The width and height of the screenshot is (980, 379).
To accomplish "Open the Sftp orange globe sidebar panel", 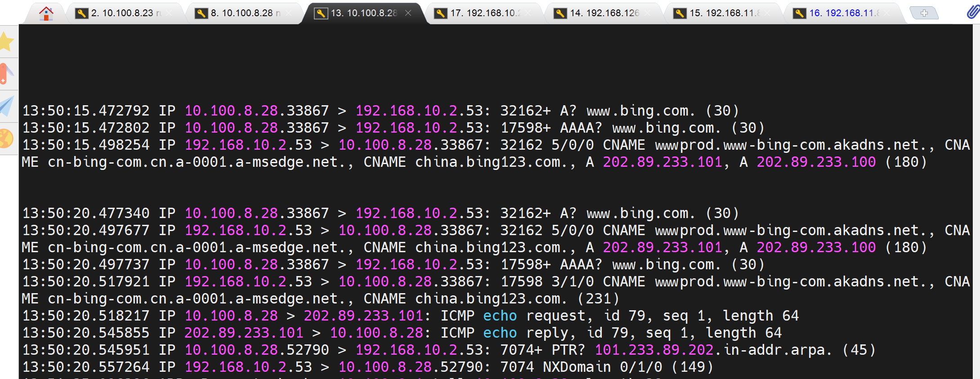I will tap(7, 138).
